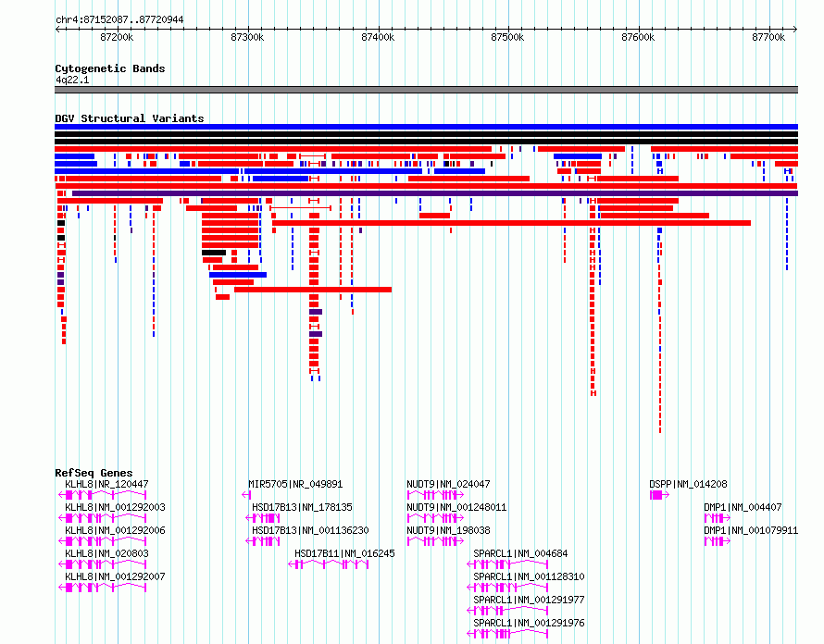Click the SPARCL1 NM_004684 gene model glyph
824x644 pixels.
coord(507,564)
